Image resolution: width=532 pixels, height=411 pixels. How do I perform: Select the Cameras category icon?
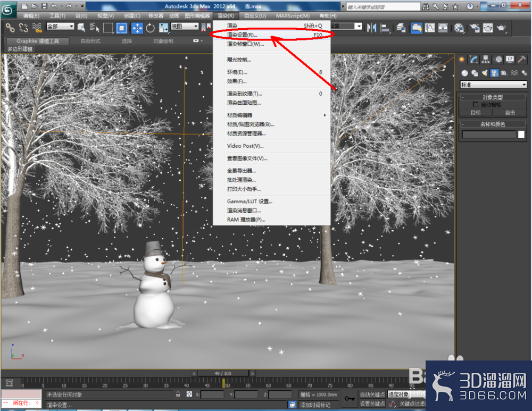[x=494, y=73]
